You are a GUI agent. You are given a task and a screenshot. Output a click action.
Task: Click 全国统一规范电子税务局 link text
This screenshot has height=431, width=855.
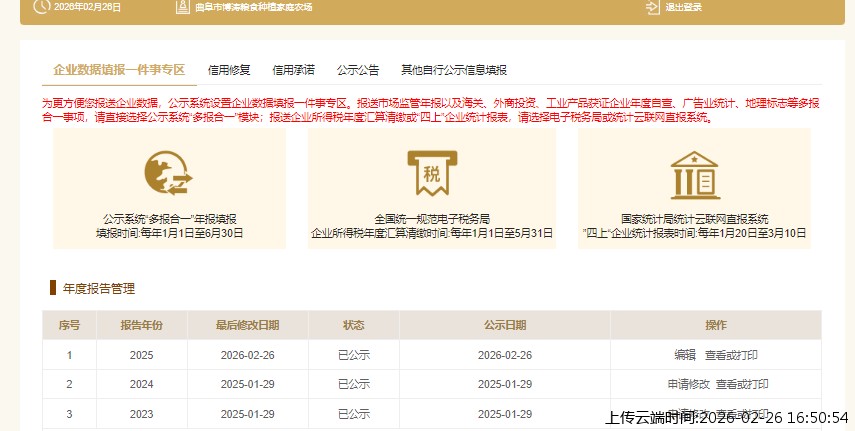tap(432, 219)
